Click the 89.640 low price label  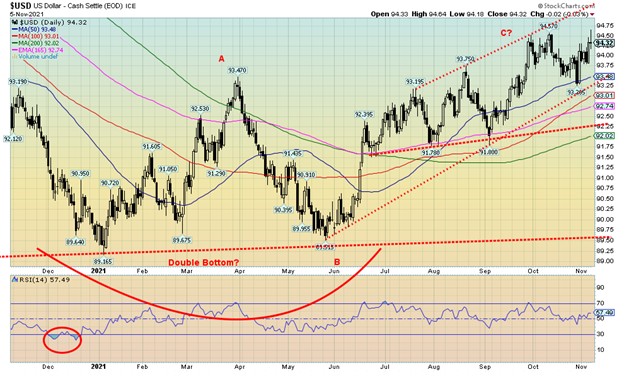[x=75, y=242]
